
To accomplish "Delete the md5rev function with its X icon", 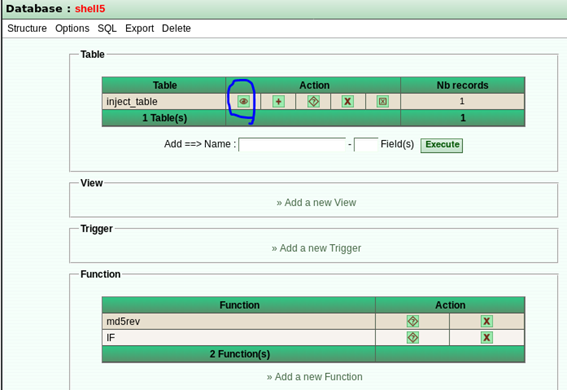I will coord(487,321).
